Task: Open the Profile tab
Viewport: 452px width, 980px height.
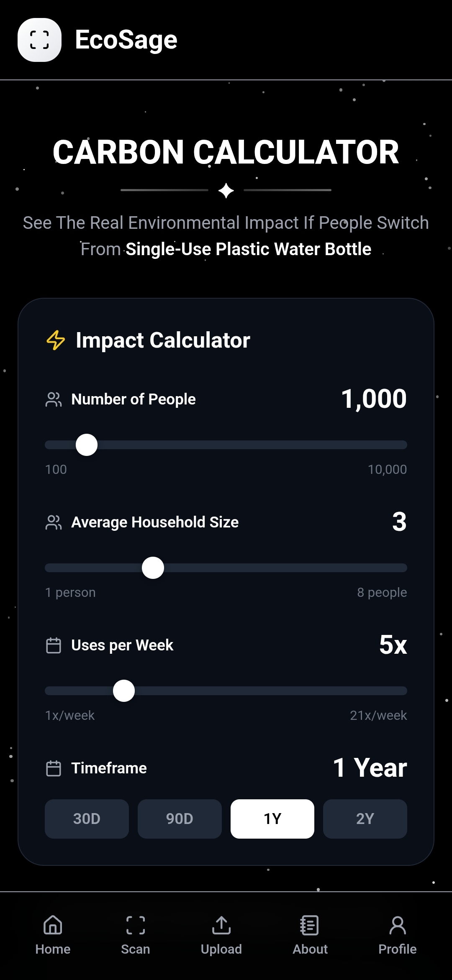Action: pos(397,935)
